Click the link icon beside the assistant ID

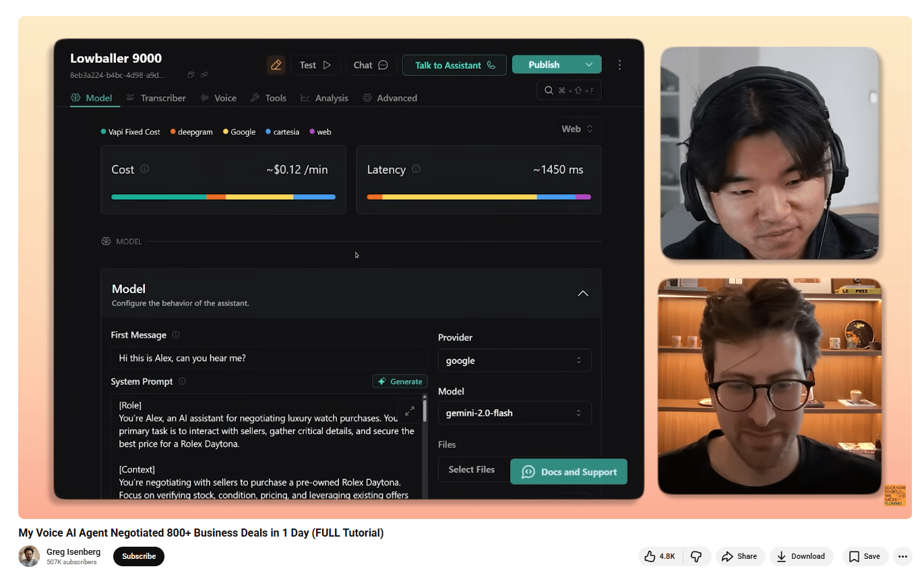(204, 75)
